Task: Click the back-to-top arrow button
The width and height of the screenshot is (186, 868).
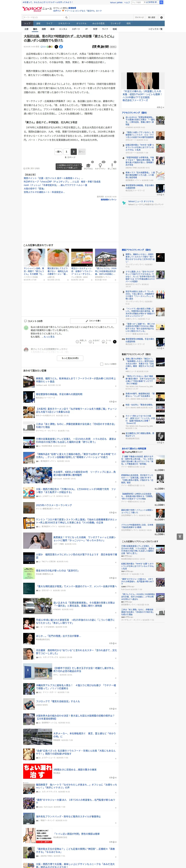Action: click(180, 537)
